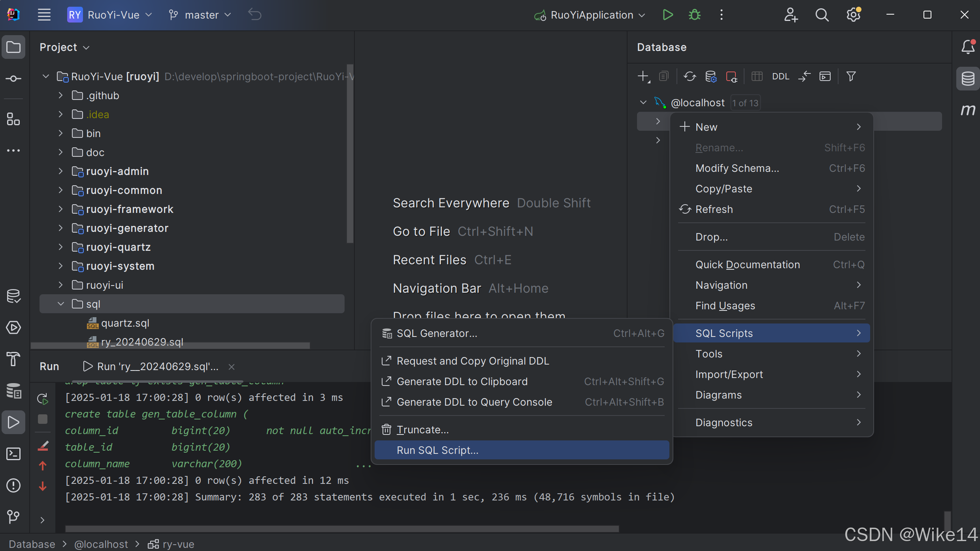Viewport: 980px width, 551px height.
Task: Collapse the RuoYi-Vue root project node
Action: (46, 76)
